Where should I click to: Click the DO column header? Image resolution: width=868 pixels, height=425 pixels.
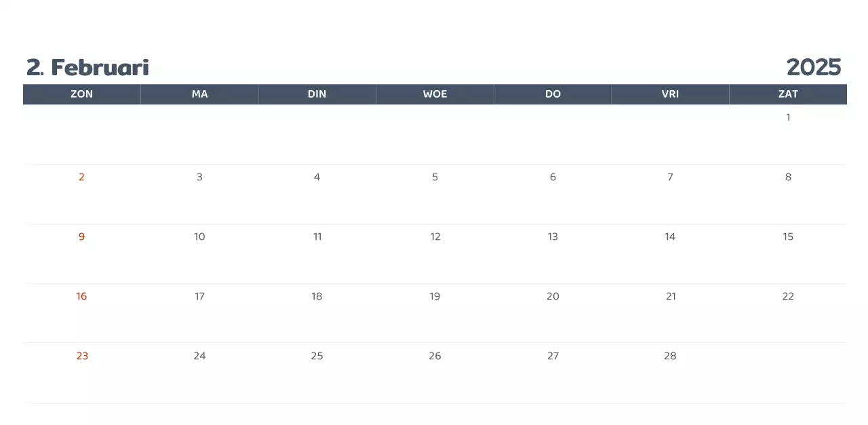553,94
